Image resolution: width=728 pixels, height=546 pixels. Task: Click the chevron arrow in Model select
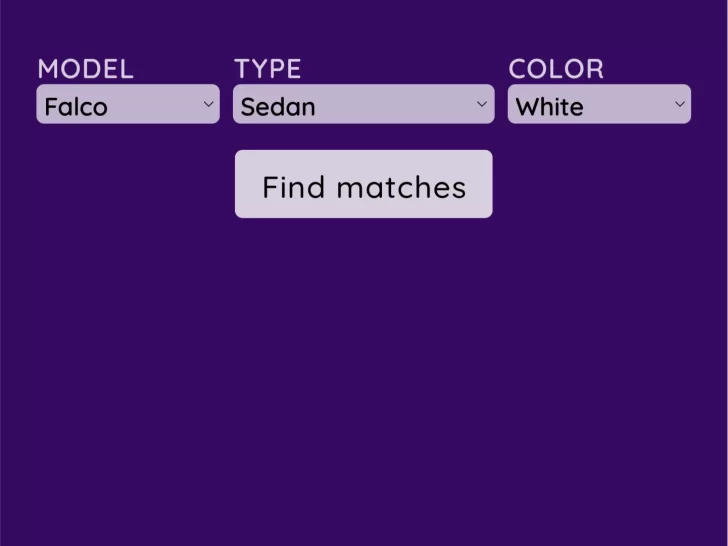pos(208,104)
